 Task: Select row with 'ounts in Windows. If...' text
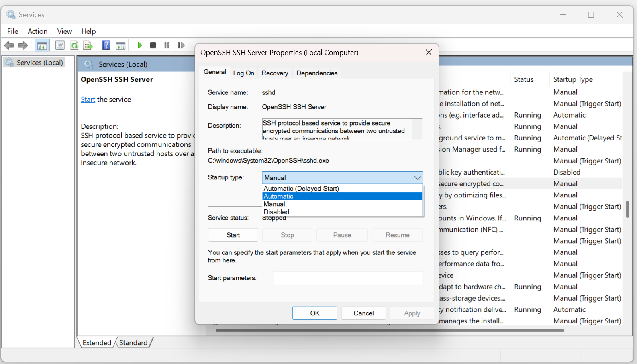472,218
